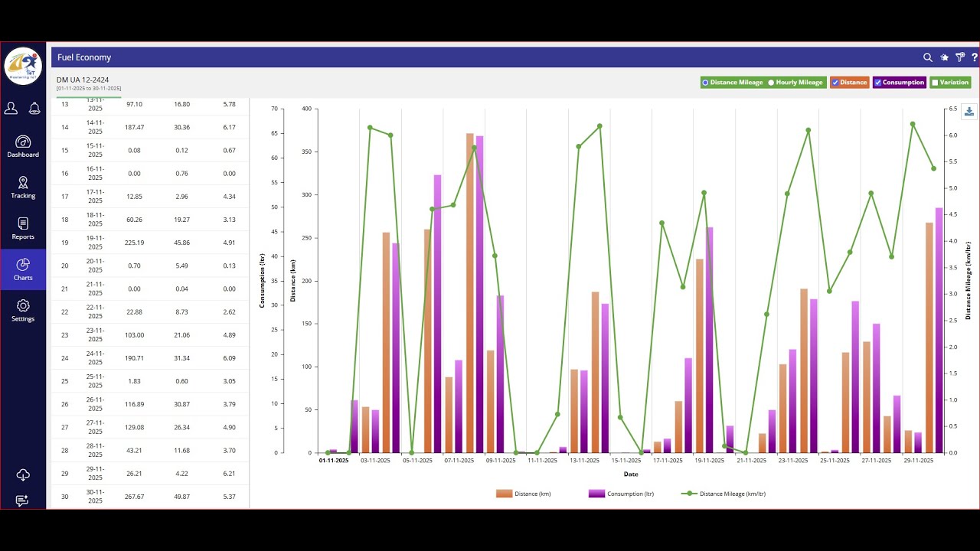
Task: Open the user profile icon
Action: click(11, 109)
